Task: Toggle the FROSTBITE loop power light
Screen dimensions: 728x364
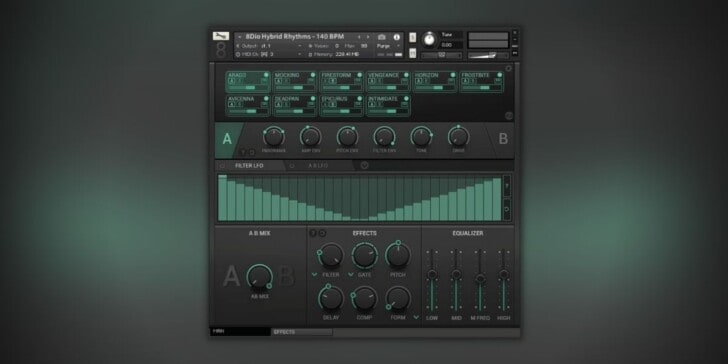Action: [x=499, y=75]
